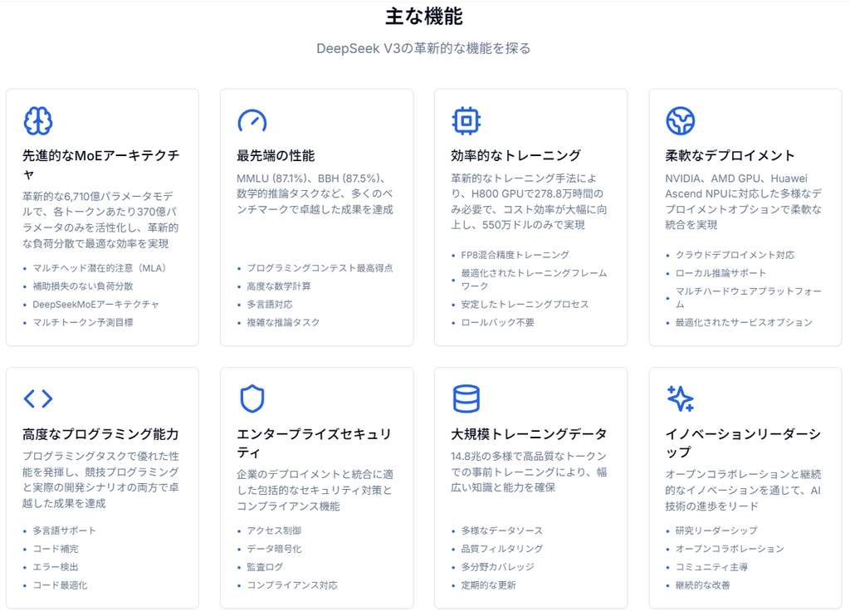Click the 柔軟なデプロイメント card title
Viewport: 850px width, 616px height.
click(730, 155)
